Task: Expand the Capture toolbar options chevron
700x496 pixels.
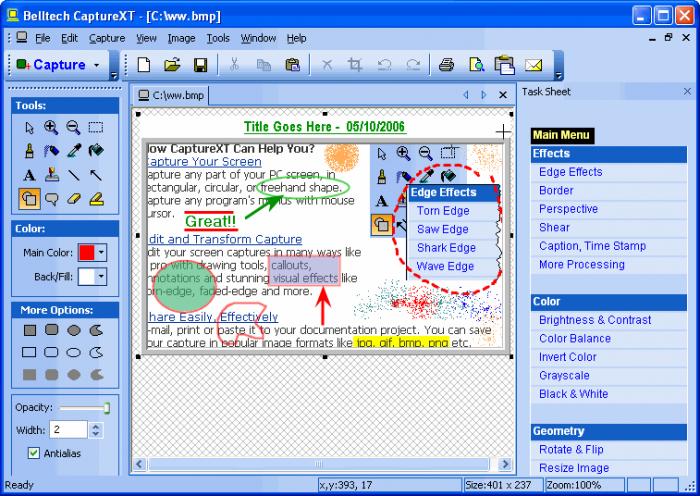Action: 113,75
